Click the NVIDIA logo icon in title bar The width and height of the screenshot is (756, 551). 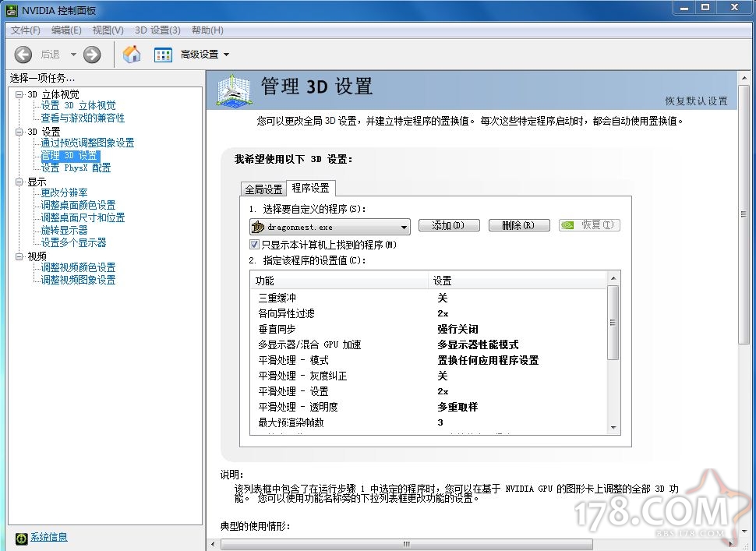coord(11,10)
